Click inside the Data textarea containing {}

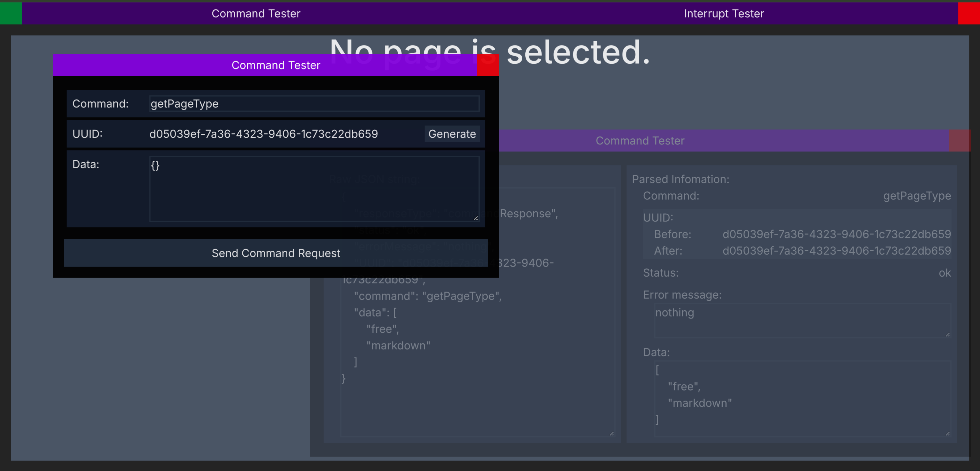click(x=314, y=188)
